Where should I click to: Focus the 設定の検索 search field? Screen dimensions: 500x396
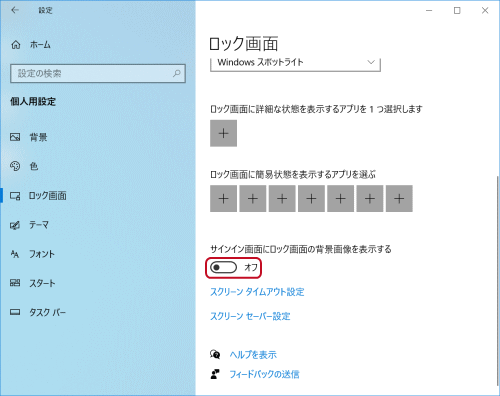98,73
